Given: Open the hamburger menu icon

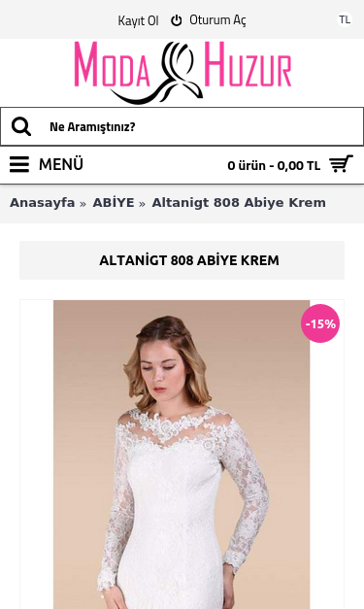Looking at the screenshot, I should (x=19, y=164).
